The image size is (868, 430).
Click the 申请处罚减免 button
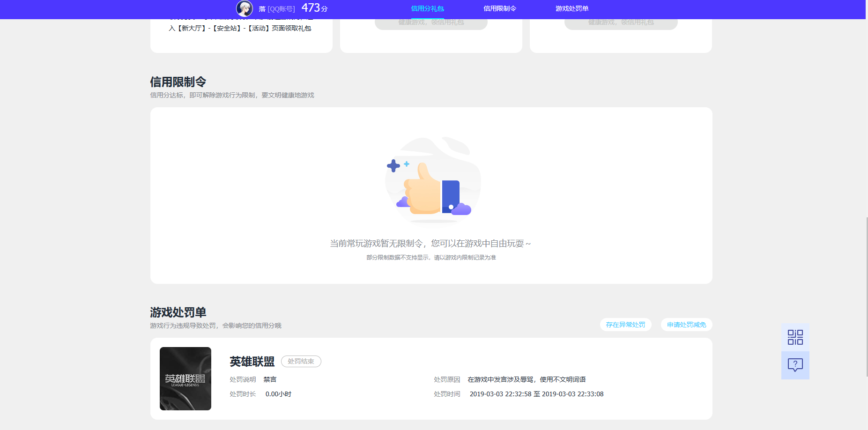pos(686,325)
